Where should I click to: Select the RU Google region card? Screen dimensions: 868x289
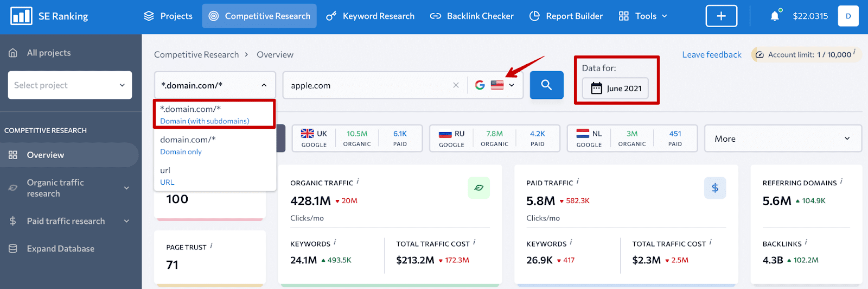(495, 139)
